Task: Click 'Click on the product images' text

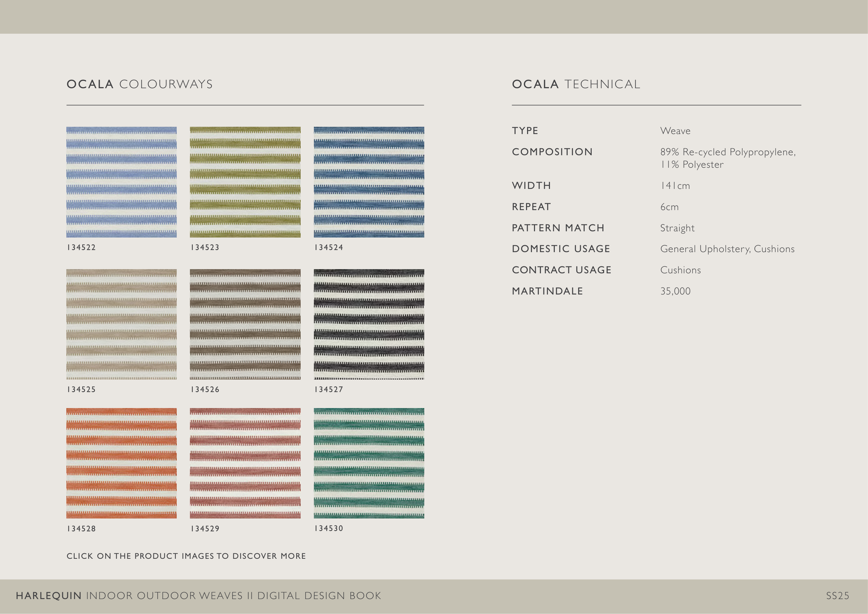Action: coord(186,556)
